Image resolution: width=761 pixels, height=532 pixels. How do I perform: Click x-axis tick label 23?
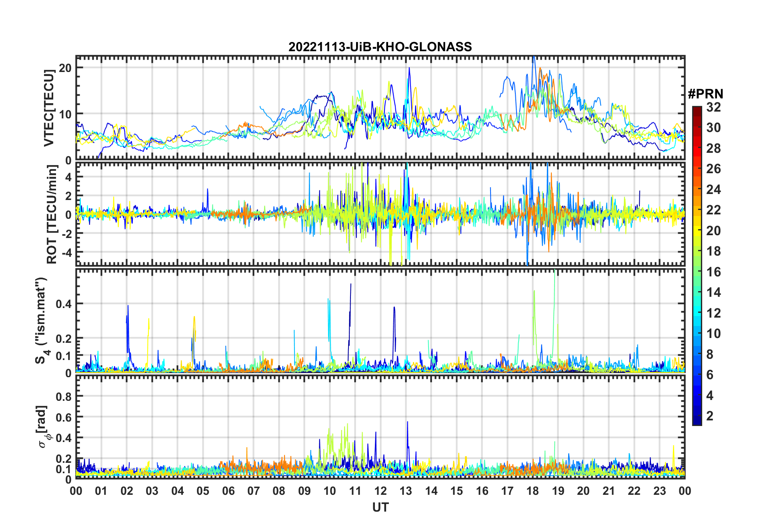(x=659, y=491)
